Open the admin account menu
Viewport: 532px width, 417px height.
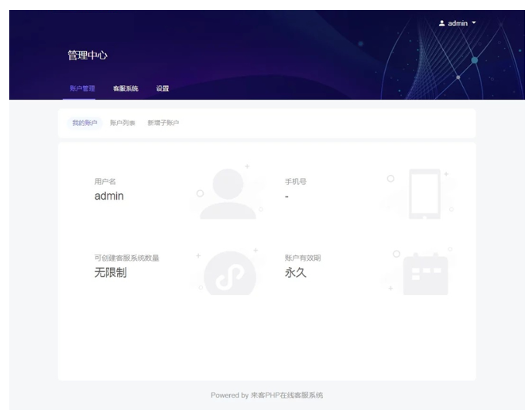tap(458, 23)
